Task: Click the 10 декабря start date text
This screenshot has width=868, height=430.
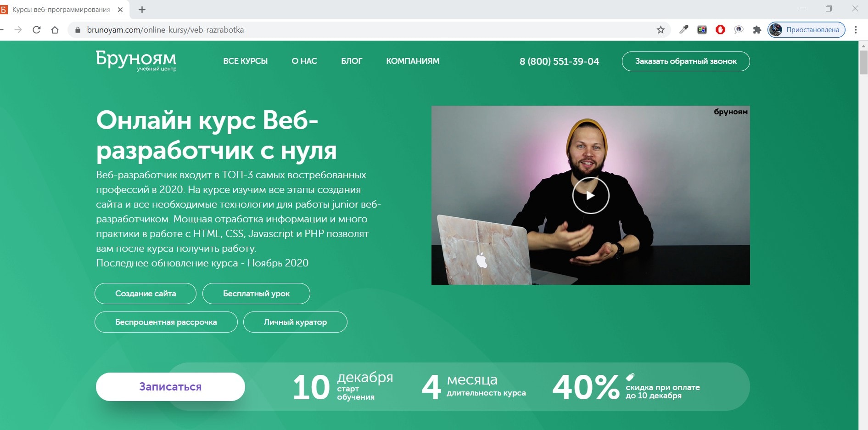Action: click(343, 386)
